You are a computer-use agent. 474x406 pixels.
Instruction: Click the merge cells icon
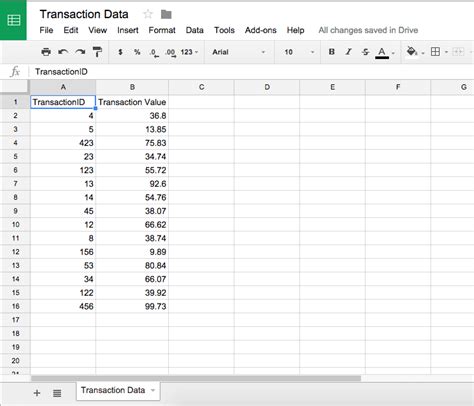click(458, 52)
